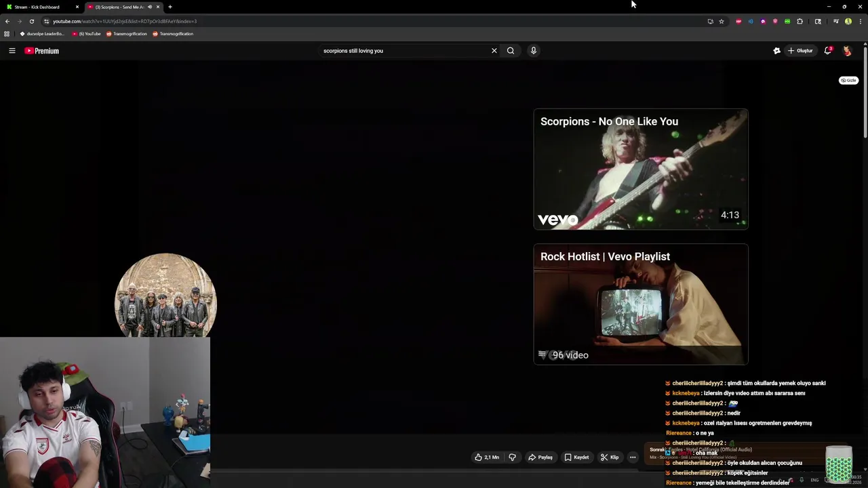Click cheriiicheriiiladyyy2 chat message 'nedir'
This screenshot has width=868, height=488.
click(x=703, y=413)
